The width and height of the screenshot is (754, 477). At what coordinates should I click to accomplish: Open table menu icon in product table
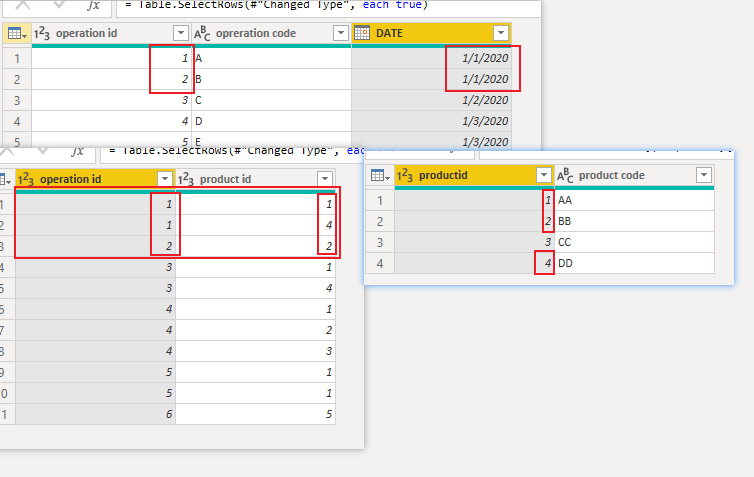tap(380, 176)
